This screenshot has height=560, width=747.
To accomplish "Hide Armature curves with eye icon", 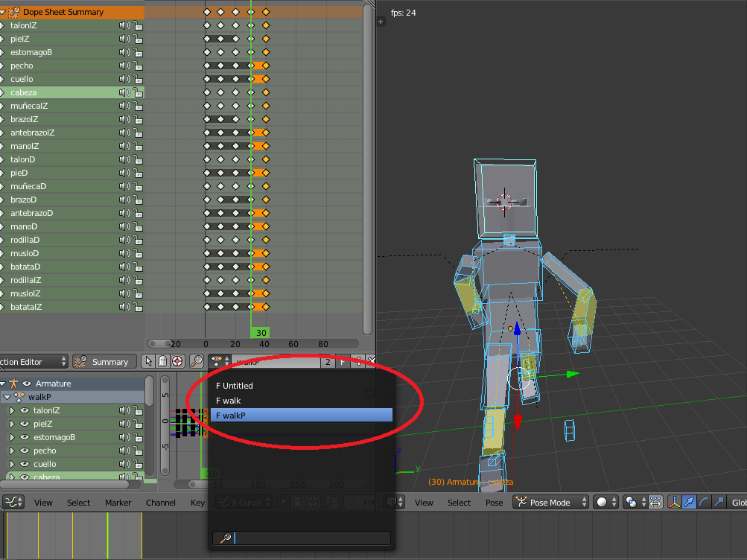I will (x=27, y=384).
